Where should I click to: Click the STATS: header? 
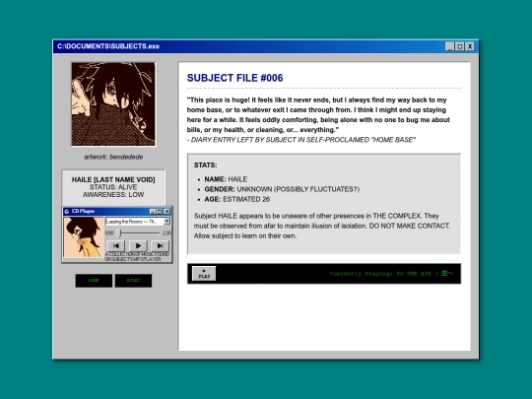(x=205, y=166)
